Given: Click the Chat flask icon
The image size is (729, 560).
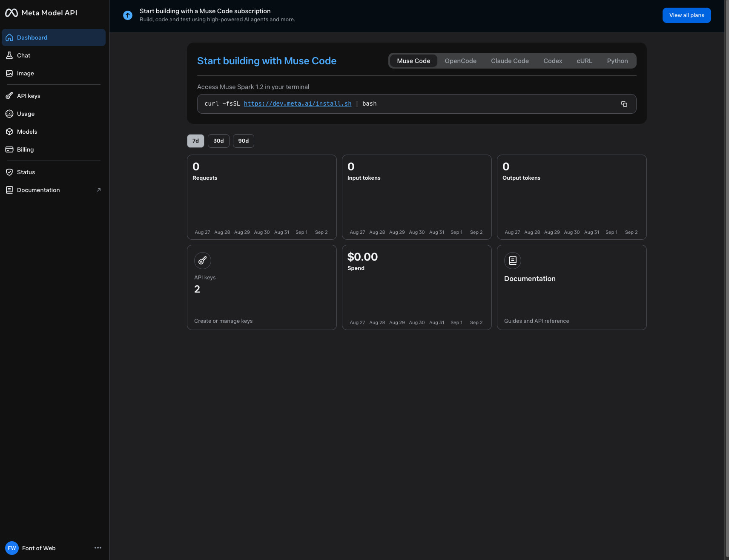Looking at the screenshot, I should (9, 55).
